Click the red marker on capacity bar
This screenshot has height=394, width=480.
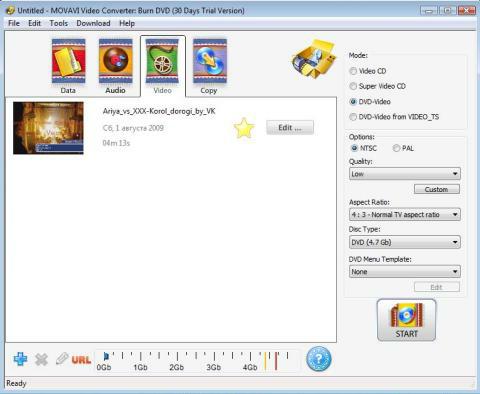tap(276, 361)
